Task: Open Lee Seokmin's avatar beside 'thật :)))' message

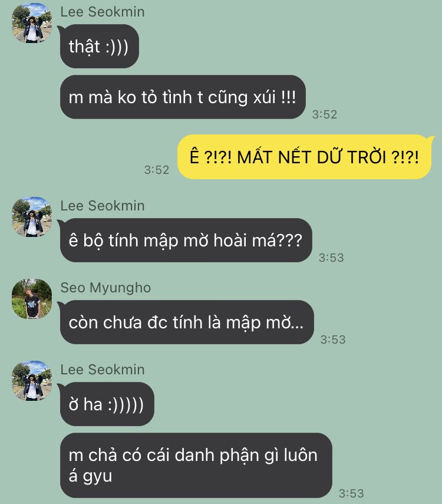Action: coord(32,23)
